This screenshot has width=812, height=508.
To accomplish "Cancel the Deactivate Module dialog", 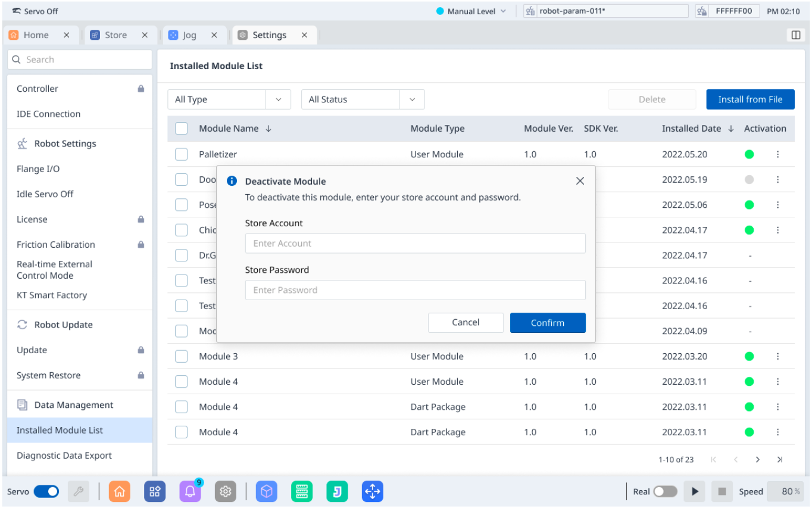I will pos(466,323).
